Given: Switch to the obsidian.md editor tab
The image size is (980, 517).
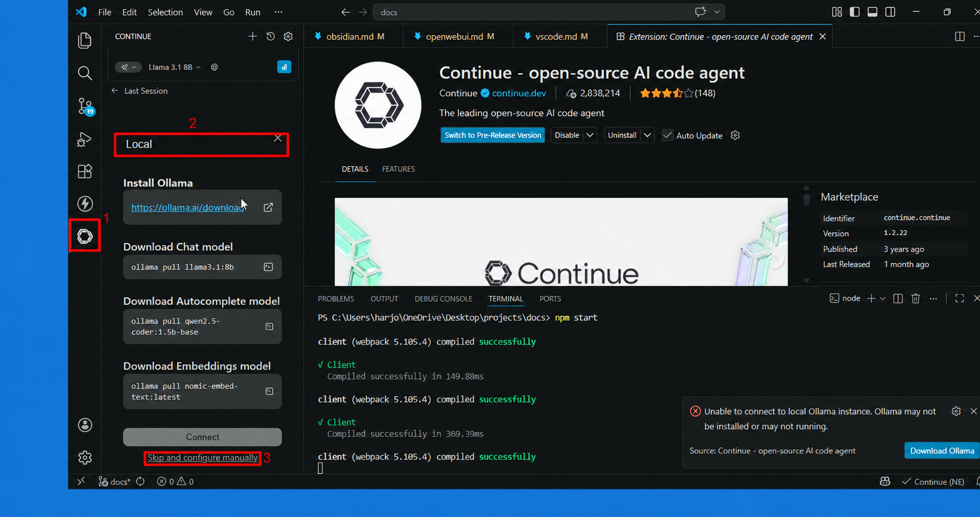Looking at the screenshot, I should (353, 36).
